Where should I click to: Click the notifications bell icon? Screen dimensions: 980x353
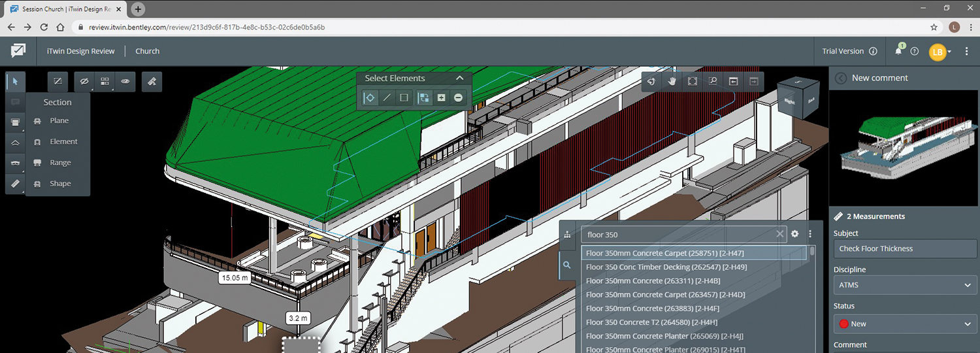[898, 52]
